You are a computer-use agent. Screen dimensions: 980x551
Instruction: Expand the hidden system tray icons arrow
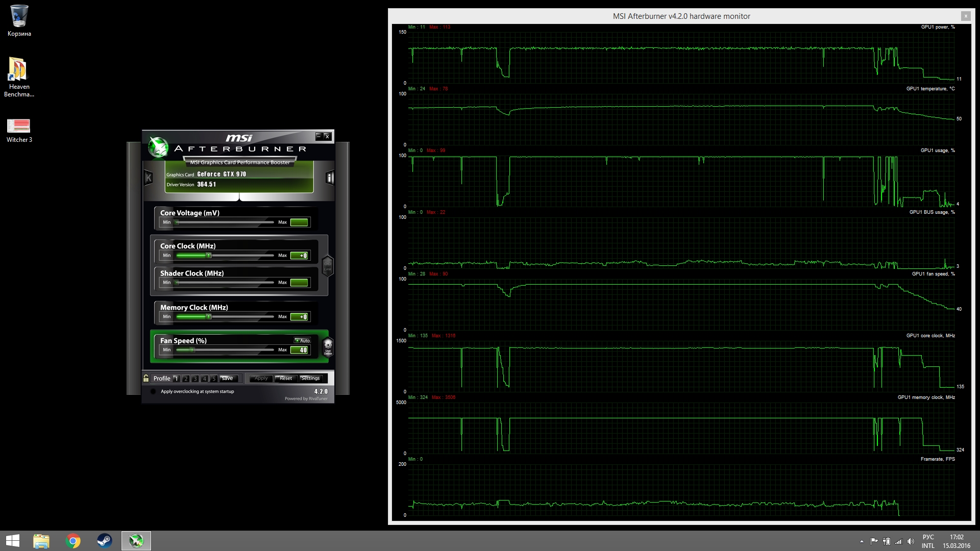click(x=862, y=541)
